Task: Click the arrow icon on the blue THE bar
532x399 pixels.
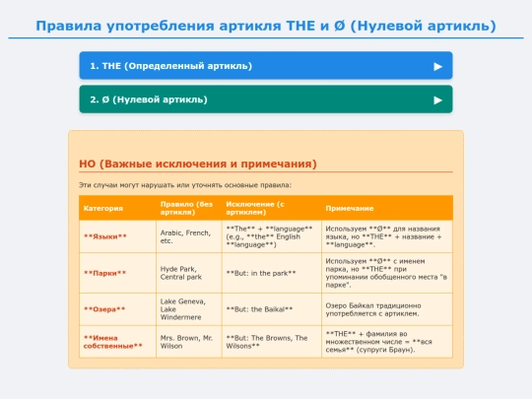Action: [437, 67]
